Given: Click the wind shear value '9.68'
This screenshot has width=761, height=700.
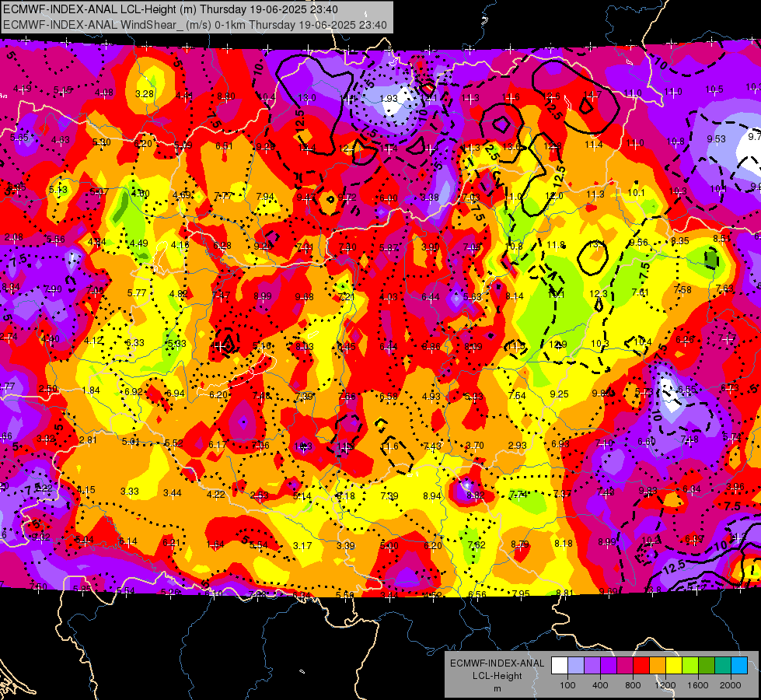Looking at the screenshot, I should pyautogui.click(x=304, y=297).
